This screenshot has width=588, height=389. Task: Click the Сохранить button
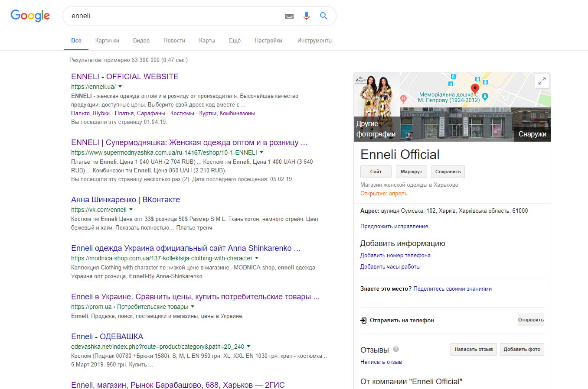(448, 172)
